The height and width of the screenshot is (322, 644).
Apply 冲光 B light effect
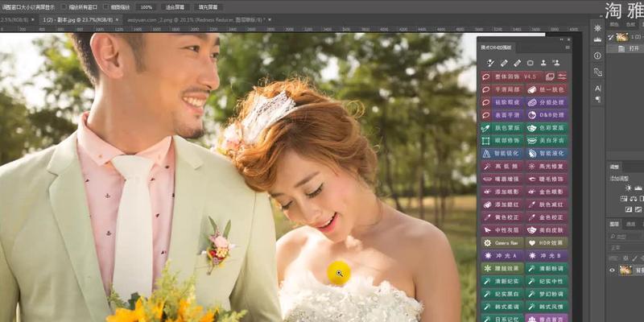point(547,255)
